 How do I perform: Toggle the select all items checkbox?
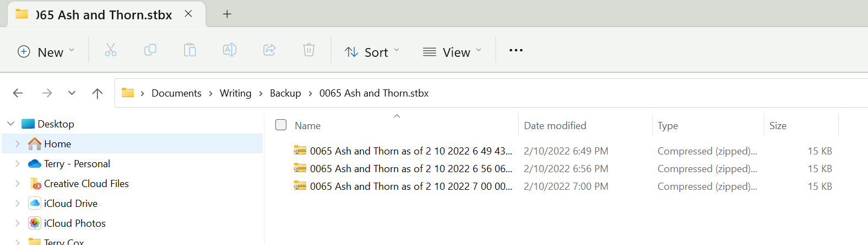281,125
